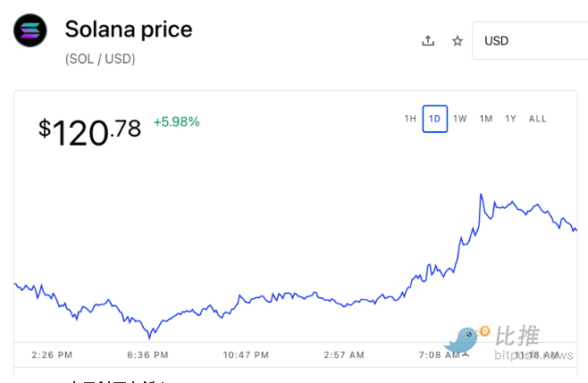This screenshot has width=588, height=383.
Task: Click the "Solana price" heading
Action: pos(129,29)
